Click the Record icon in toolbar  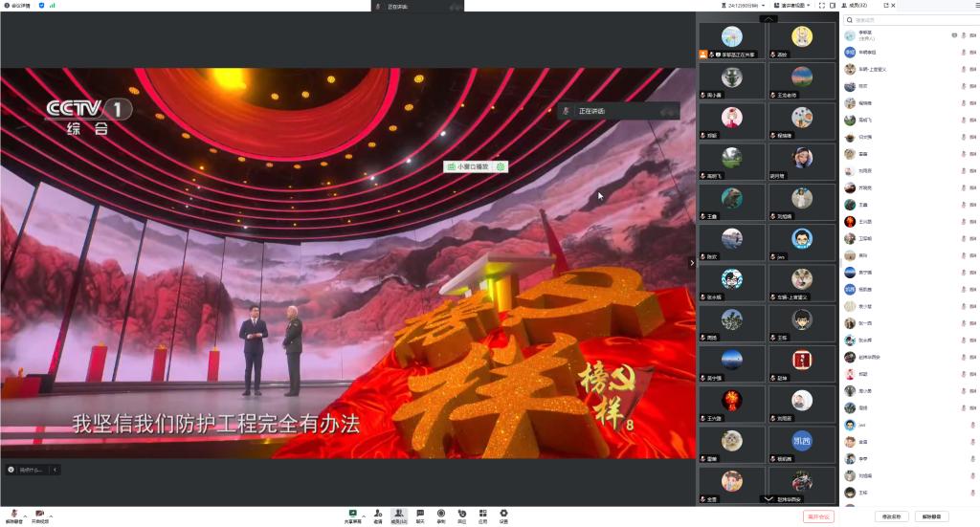(441, 515)
